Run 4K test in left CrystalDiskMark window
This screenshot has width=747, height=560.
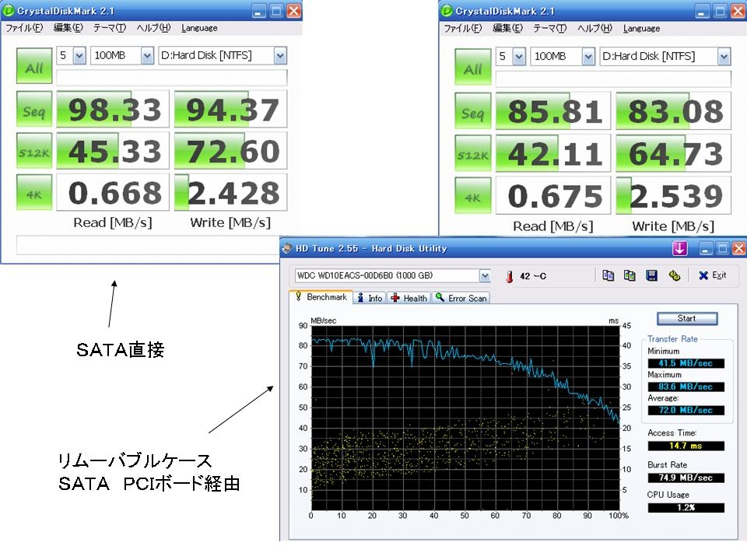coord(34,192)
